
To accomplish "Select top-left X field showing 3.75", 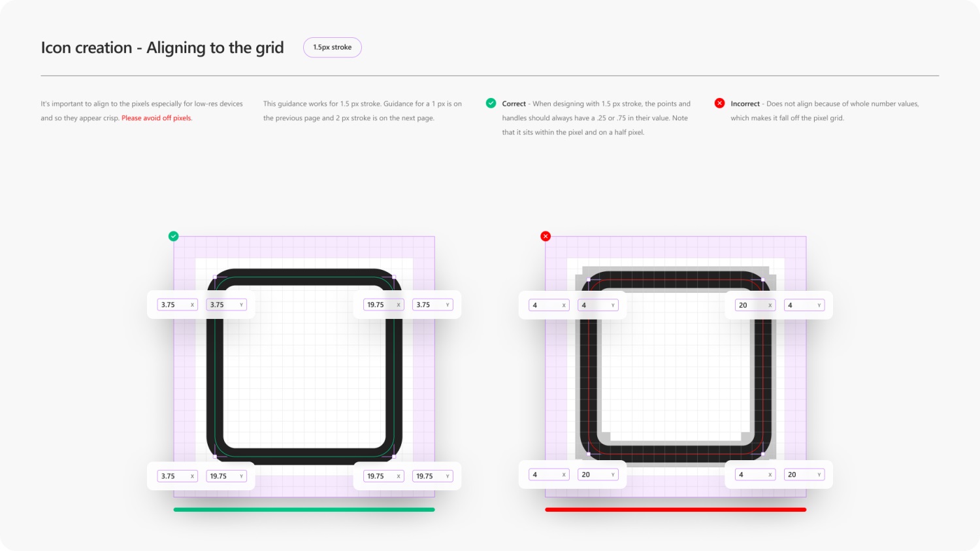I will pyautogui.click(x=177, y=305).
